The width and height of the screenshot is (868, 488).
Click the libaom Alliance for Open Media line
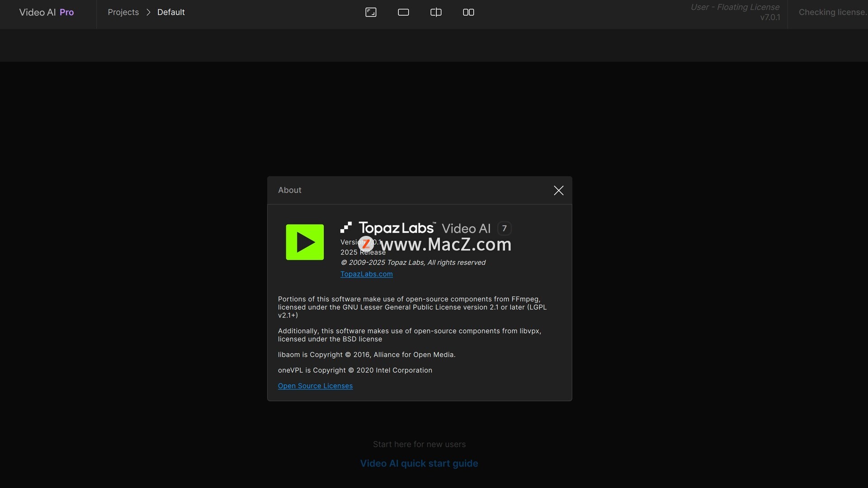click(x=367, y=355)
